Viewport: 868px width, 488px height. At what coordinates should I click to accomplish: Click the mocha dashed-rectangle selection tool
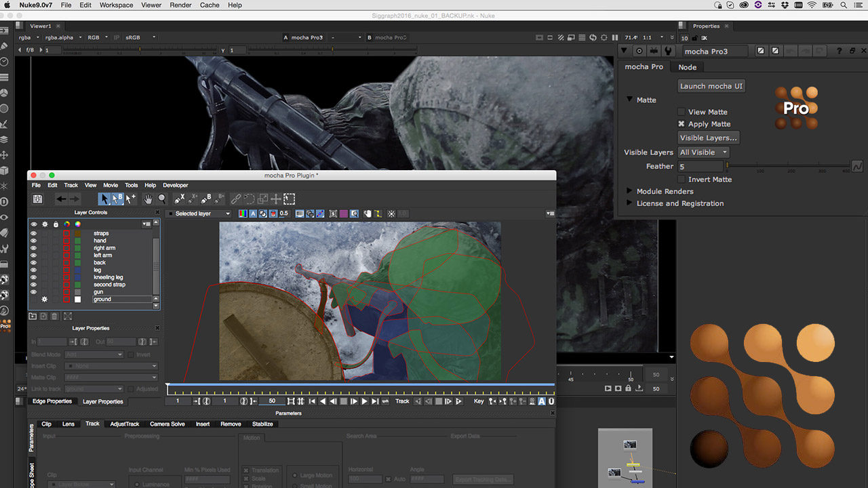[x=289, y=199]
